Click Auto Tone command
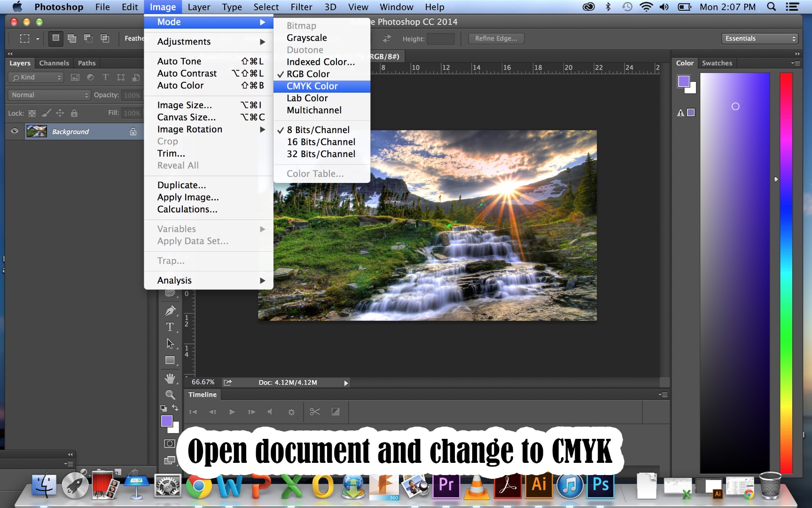 209,61
